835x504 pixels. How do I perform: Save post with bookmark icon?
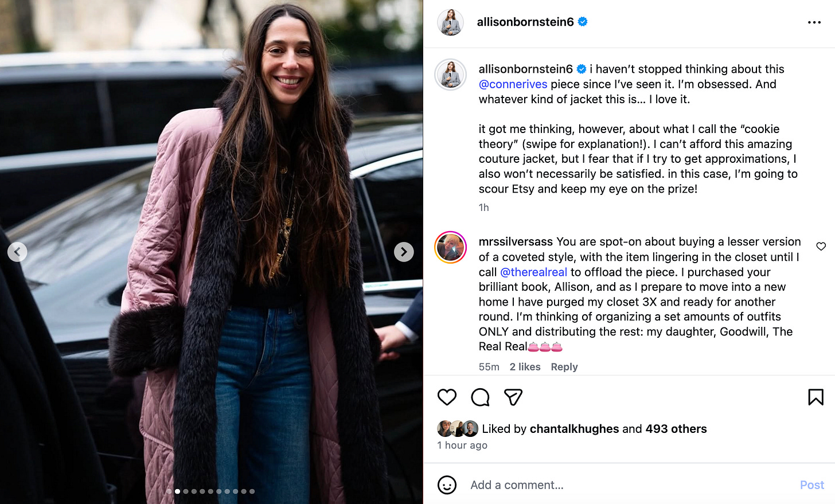[816, 397]
